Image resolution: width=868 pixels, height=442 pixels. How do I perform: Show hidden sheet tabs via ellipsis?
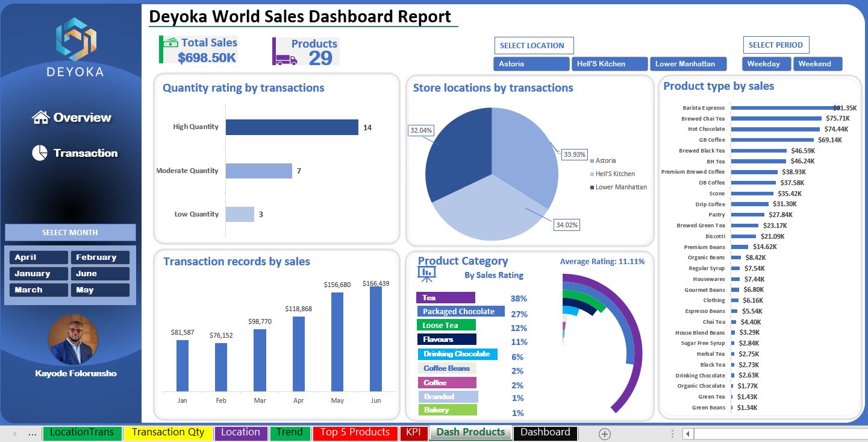tap(33, 433)
